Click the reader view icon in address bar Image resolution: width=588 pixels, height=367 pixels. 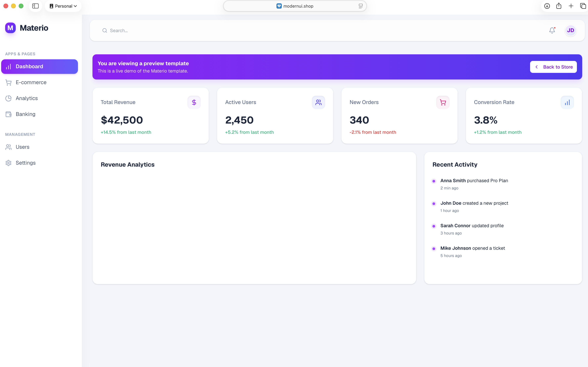361,6
